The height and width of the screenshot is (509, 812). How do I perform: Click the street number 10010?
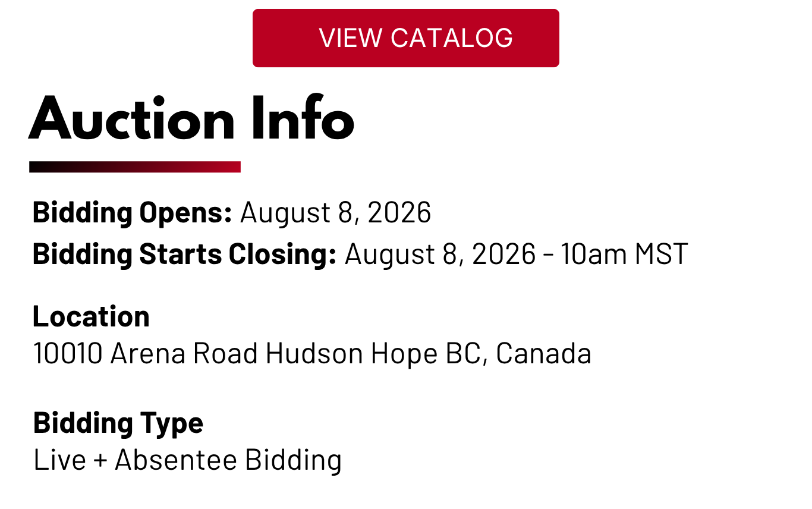click(x=68, y=354)
